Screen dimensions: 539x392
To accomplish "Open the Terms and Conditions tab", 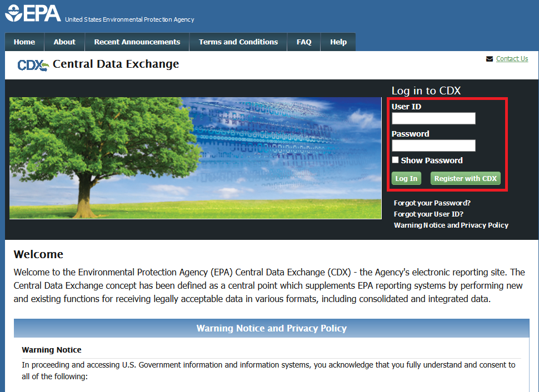I will click(238, 42).
